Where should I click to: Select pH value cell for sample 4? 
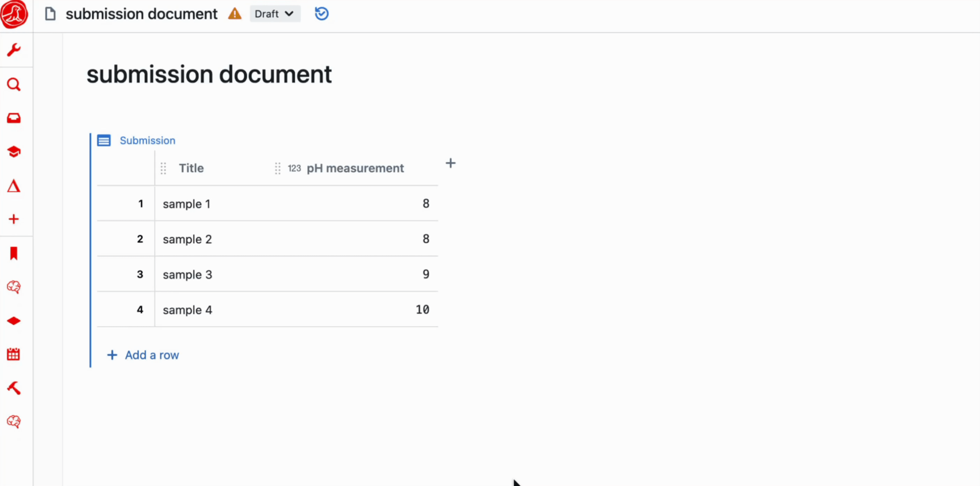(x=422, y=310)
